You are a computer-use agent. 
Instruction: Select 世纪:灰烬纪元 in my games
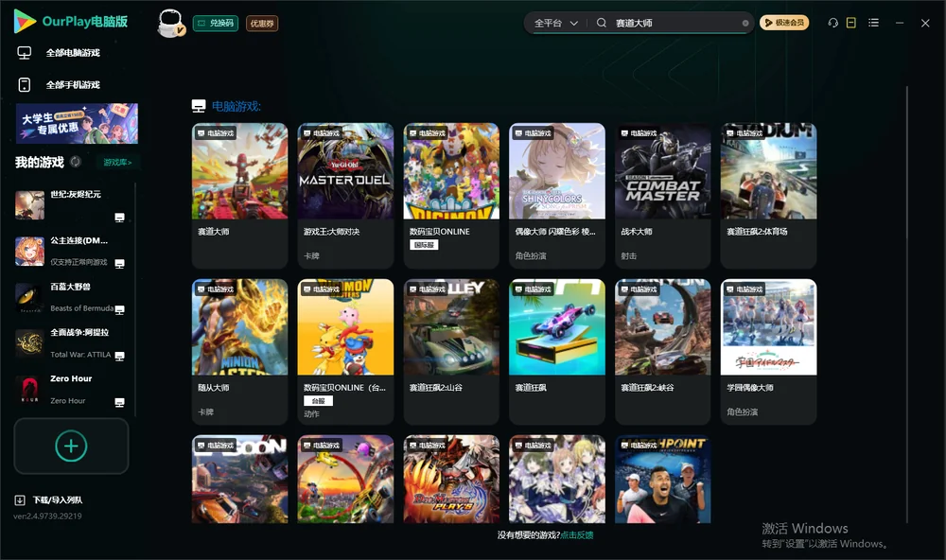[x=71, y=205]
